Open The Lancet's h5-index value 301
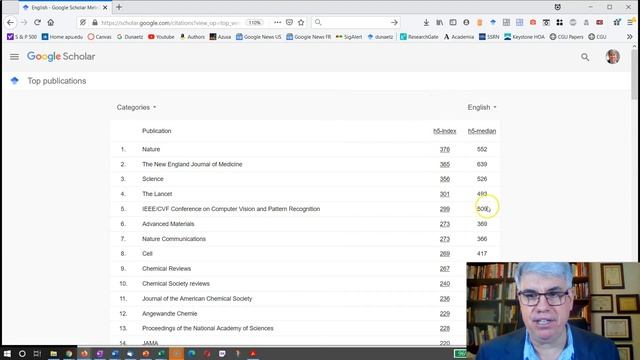The image size is (640, 360). click(444, 194)
